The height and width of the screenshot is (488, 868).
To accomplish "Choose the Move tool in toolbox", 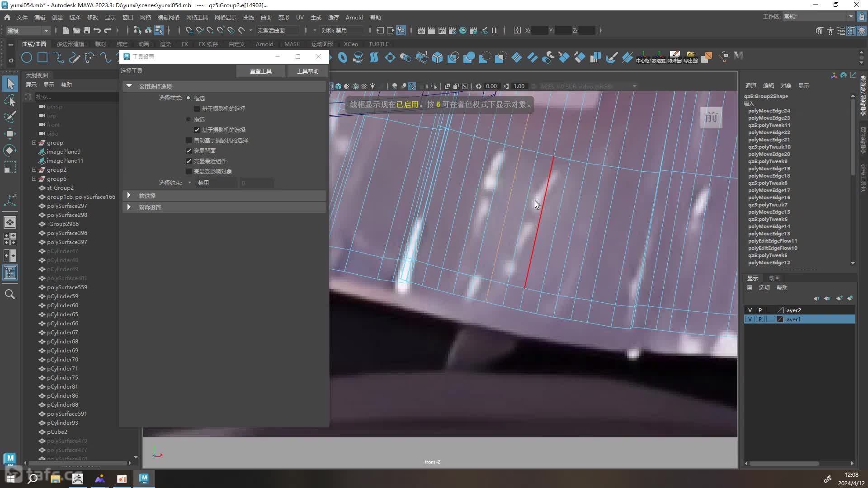I will point(10,133).
